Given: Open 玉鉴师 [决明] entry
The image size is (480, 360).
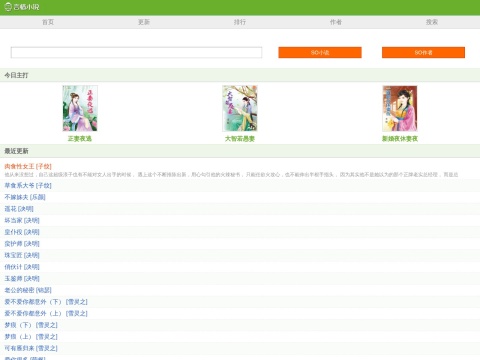Looking at the screenshot, I should tap(22, 279).
